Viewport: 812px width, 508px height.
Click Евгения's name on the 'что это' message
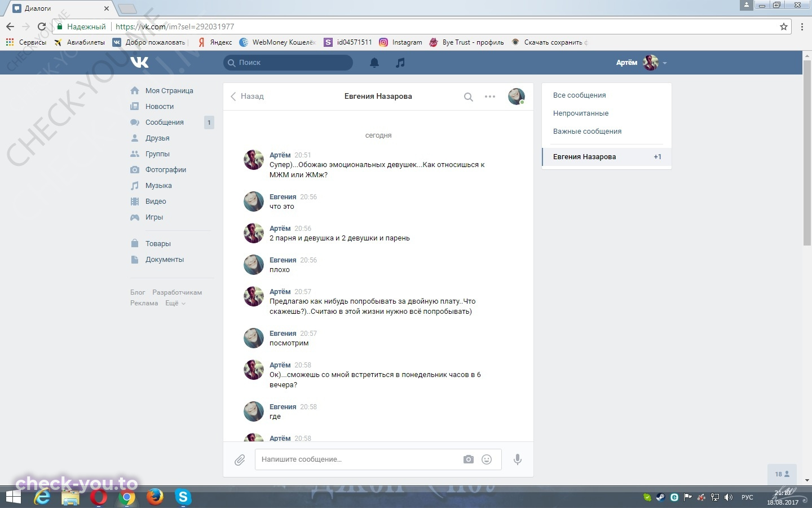click(283, 197)
